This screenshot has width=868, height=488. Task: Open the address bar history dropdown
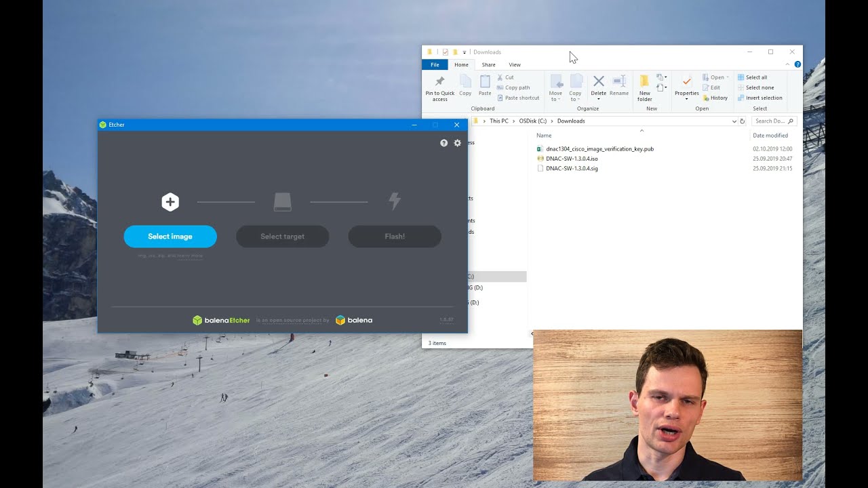pyautogui.click(x=734, y=121)
